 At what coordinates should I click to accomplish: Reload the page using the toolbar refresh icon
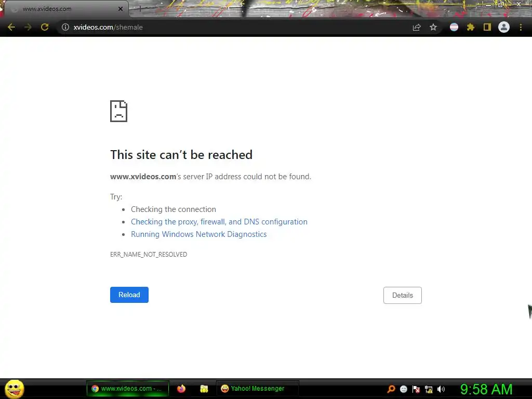coord(45,27)
